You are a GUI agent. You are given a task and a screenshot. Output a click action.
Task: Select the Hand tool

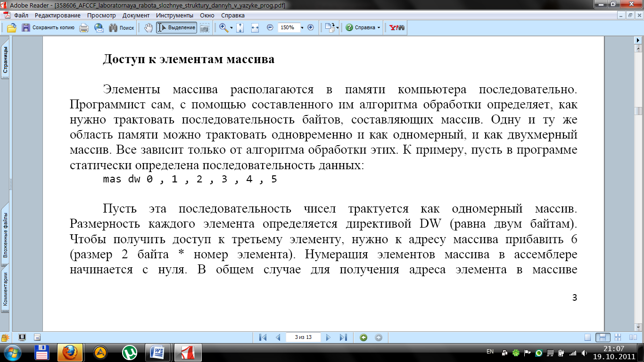click(x=149, y=28)
